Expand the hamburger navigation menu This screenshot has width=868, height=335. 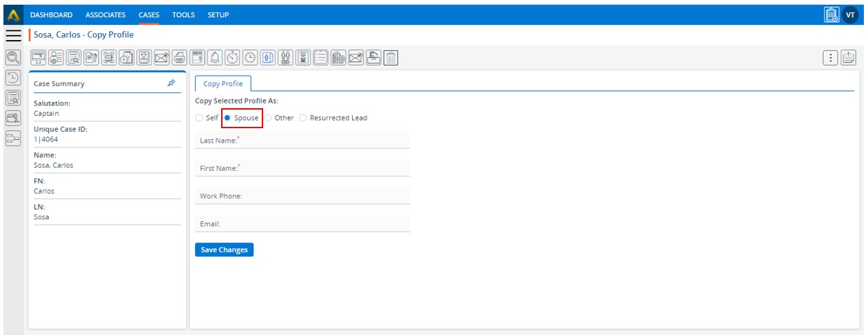coord(13,36)
